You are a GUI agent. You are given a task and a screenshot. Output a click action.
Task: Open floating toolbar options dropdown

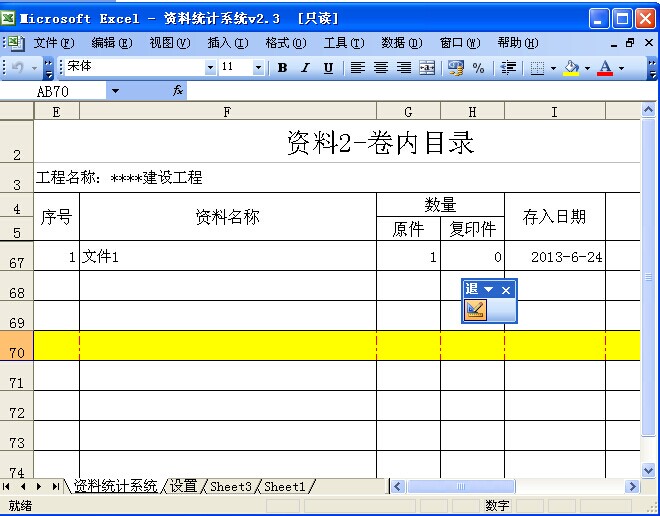point(488,290)
